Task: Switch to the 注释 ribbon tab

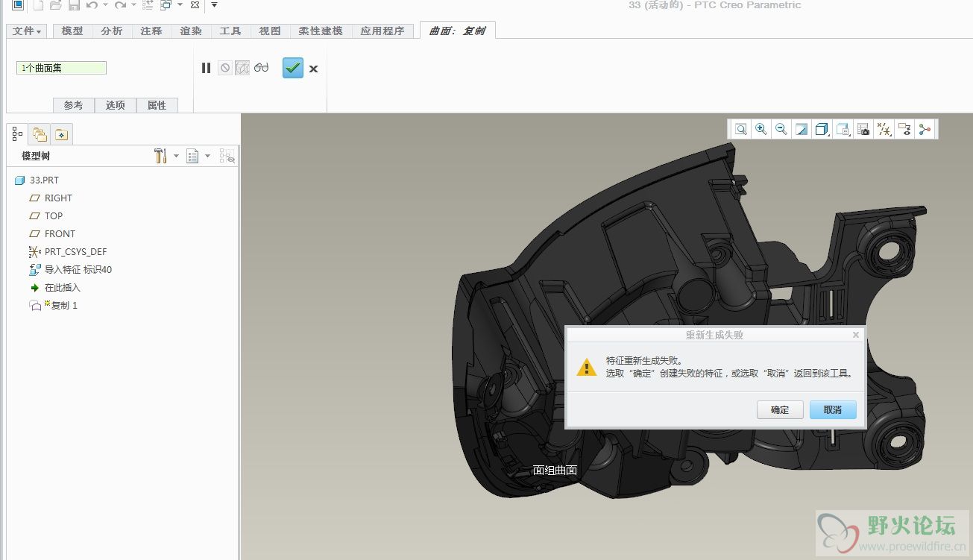Action: click(x=151, y=31)
